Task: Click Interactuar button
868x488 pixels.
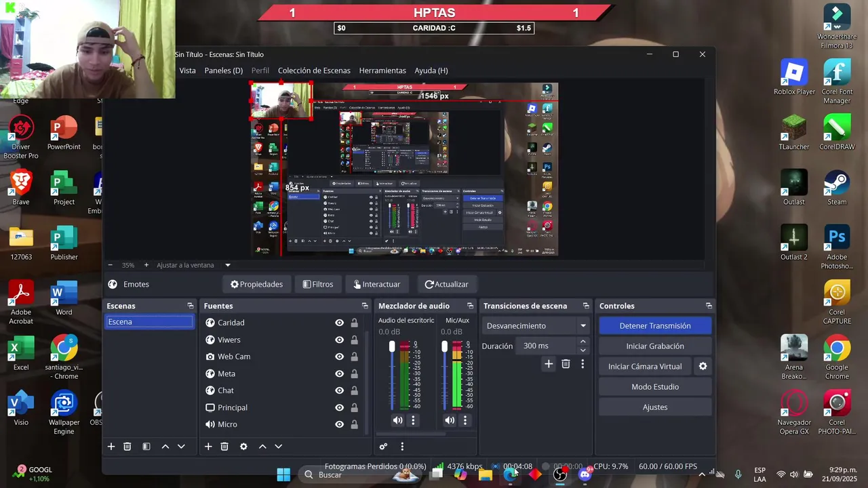Action: [376, 285]
